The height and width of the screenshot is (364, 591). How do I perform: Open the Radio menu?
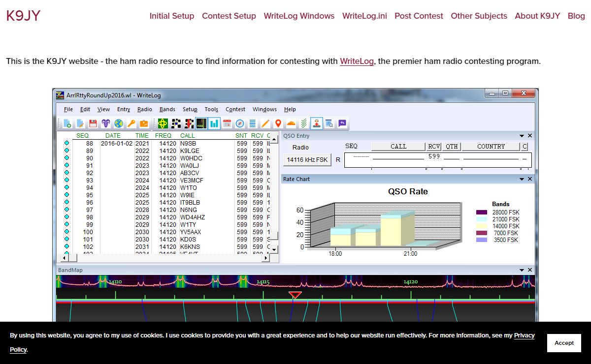[x=145, y=109]
